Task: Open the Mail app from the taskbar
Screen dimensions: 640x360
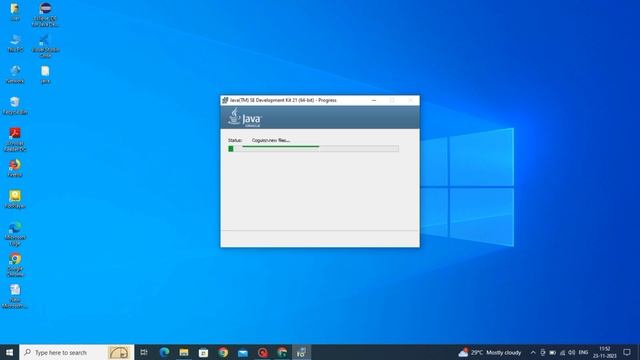Action: [243, 352]
